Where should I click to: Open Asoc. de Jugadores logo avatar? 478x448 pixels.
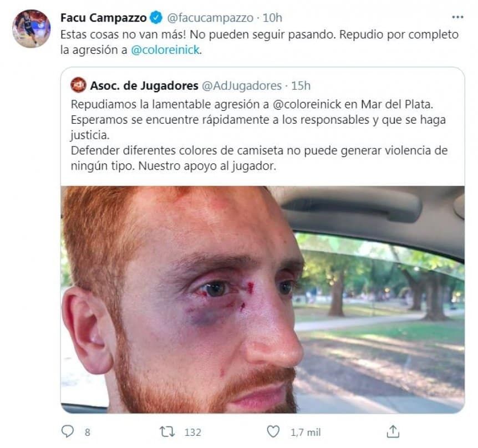(78, 85)
